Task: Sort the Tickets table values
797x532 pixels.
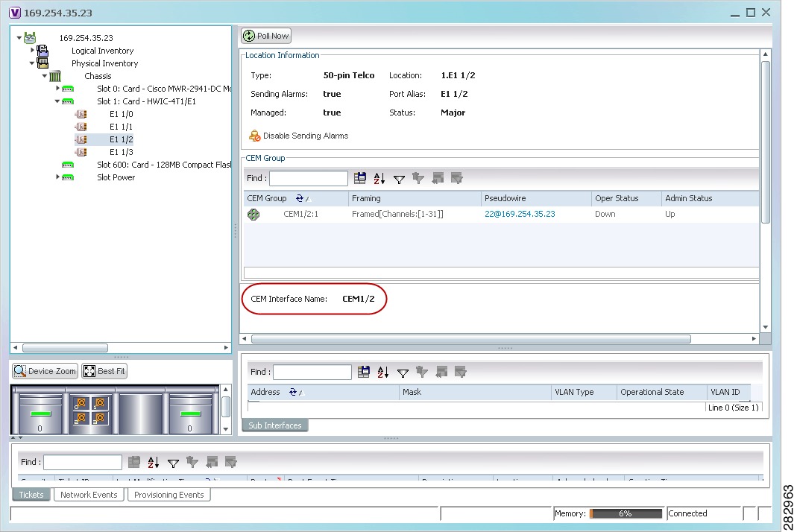Action: point(153,462)
